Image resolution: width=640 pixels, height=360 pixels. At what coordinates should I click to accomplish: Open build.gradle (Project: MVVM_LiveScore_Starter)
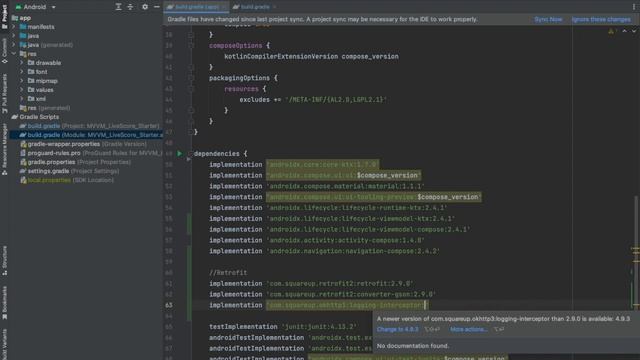point(89,126)
